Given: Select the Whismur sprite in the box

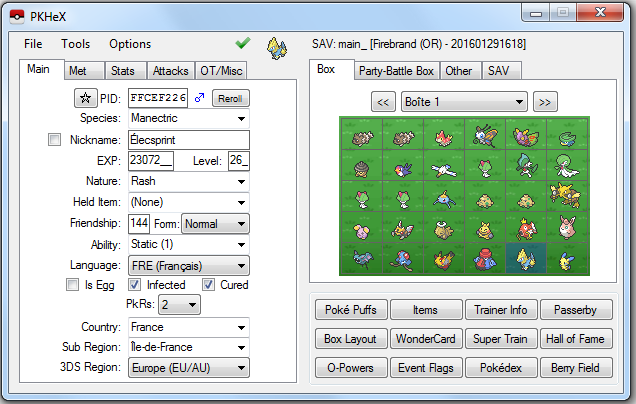Looking at the screenshot, I should pyautogui.click(x=362, y=232).
